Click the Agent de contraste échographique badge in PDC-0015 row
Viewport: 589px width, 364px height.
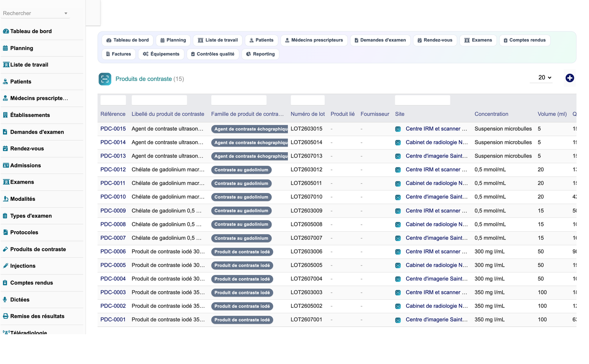coord(249,129)
